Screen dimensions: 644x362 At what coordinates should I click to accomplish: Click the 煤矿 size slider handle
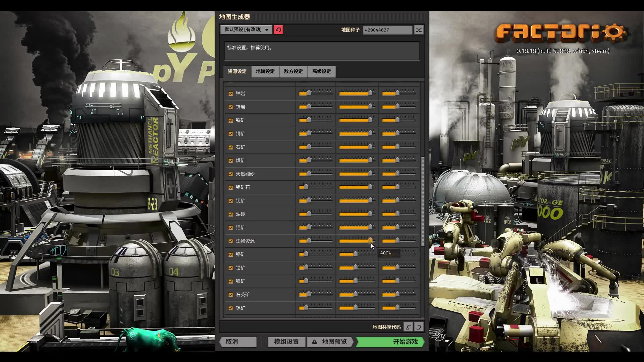click(x=370, y=160)
